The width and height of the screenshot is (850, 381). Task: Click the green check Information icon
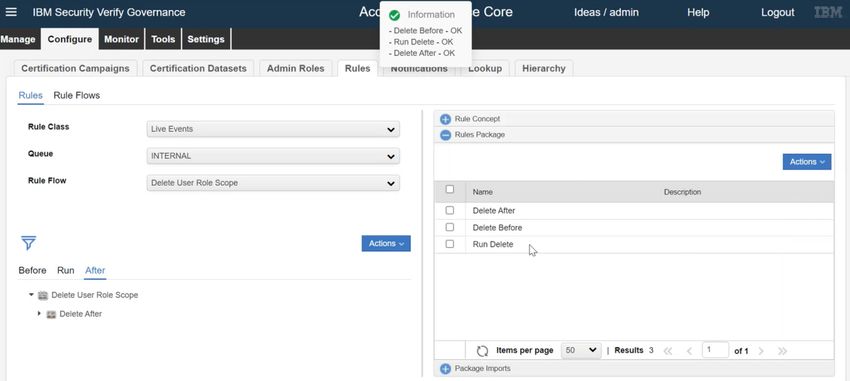(x=395, y=15)
